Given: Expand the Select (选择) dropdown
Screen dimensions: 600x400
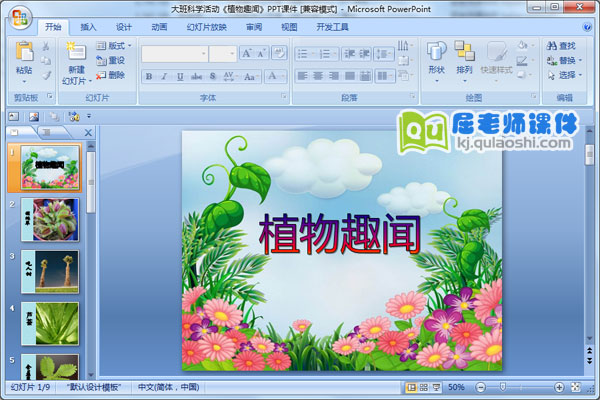Looking at the screenshot, I should coord(580,75).
